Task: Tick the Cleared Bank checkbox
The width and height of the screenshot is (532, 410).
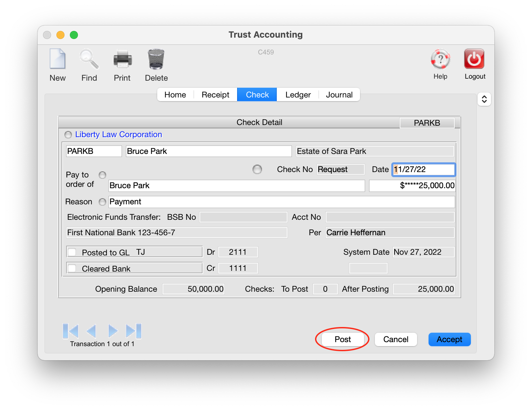Action: tap(72, 268)
